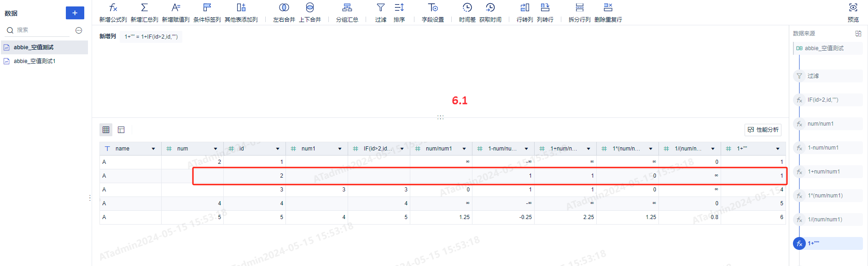The height and width of the screenshot is (266, 868).
Task: Open 预览 preview in top right
Action: tap(853, 12)
